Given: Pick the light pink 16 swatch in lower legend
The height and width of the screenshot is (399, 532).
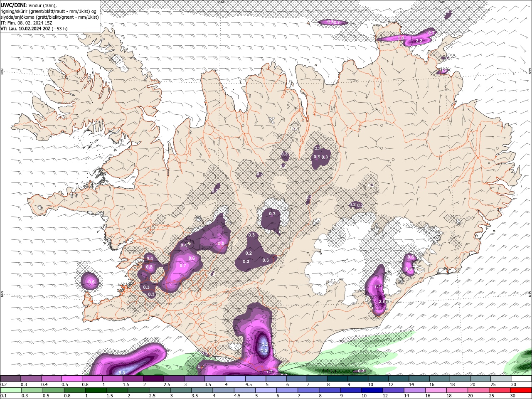Looking at the screenshot, I should (x=436, y=390).
